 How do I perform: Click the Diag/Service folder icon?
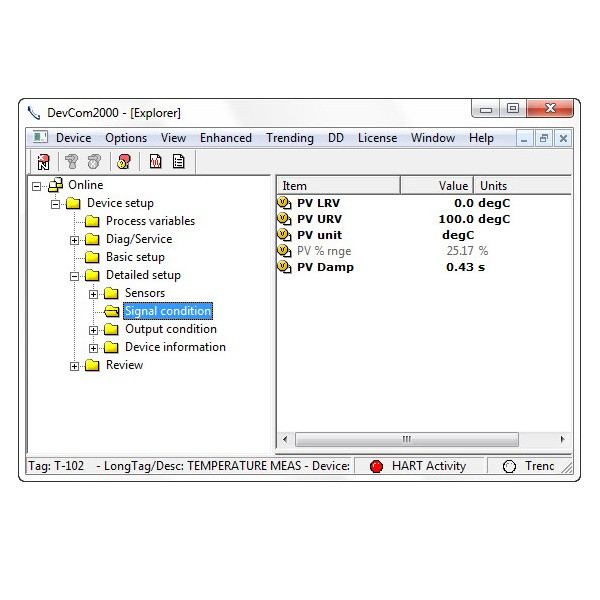(92, 239)
